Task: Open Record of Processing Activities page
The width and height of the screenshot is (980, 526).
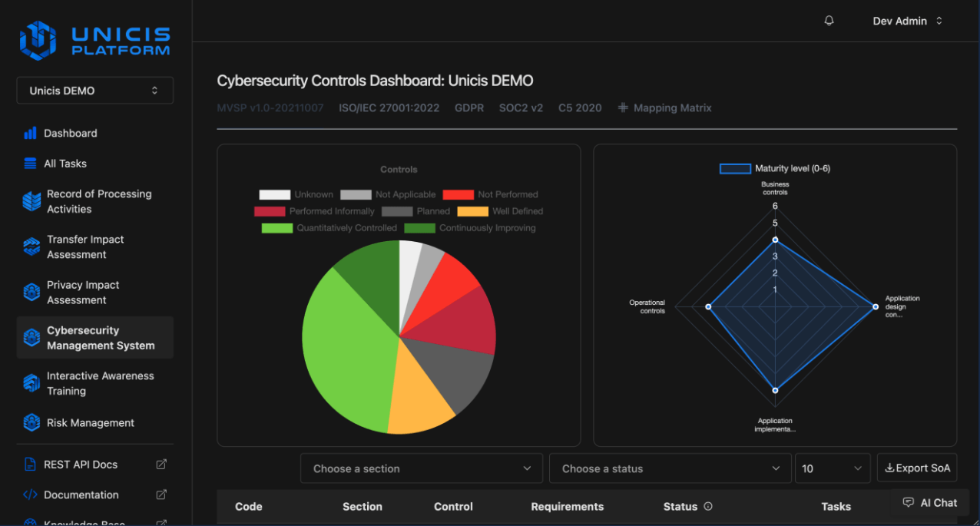Action: [x=95, y=201]
